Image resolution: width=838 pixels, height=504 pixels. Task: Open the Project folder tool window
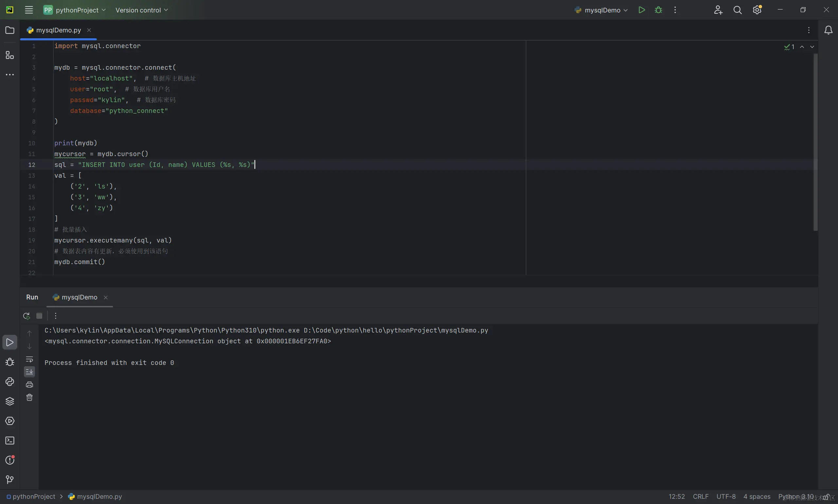[10, 30]
